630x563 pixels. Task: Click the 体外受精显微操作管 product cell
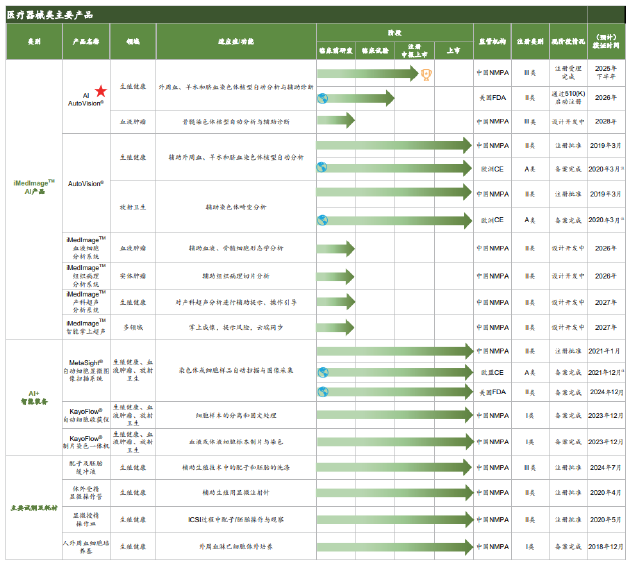click(x=86, y=493)
